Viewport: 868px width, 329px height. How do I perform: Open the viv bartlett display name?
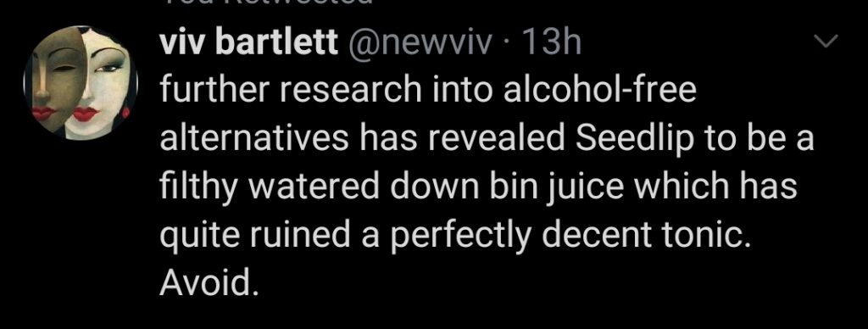coord(249,42)
